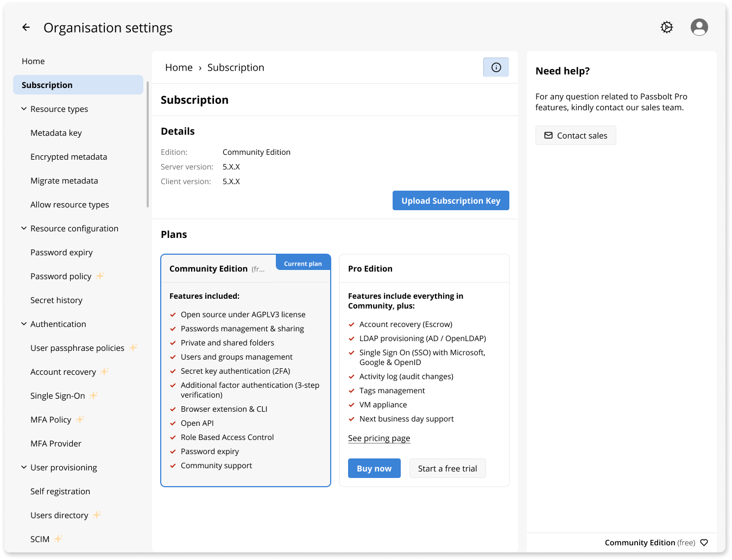Collapse the Resource types section chevron

(24, 109)
